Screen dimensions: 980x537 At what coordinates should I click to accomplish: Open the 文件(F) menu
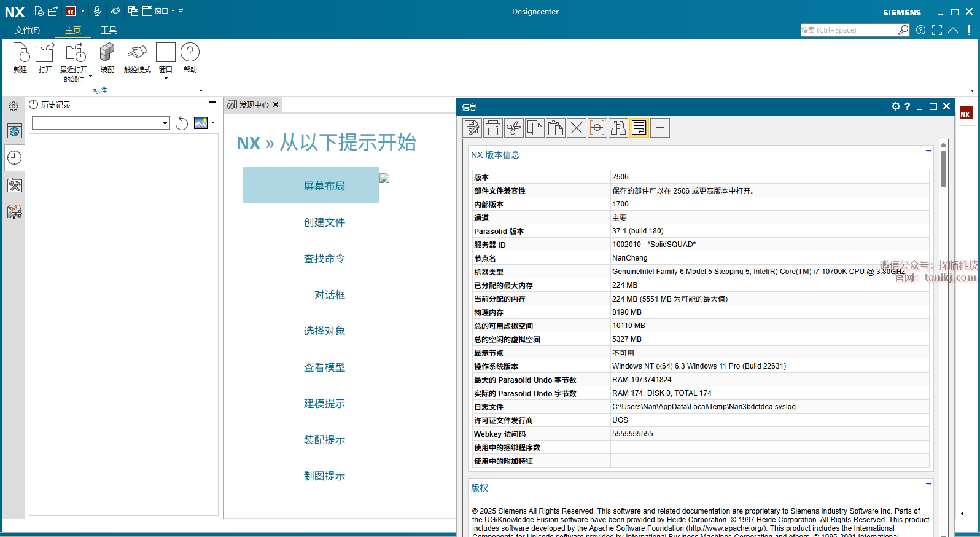(x=27, y=30)
